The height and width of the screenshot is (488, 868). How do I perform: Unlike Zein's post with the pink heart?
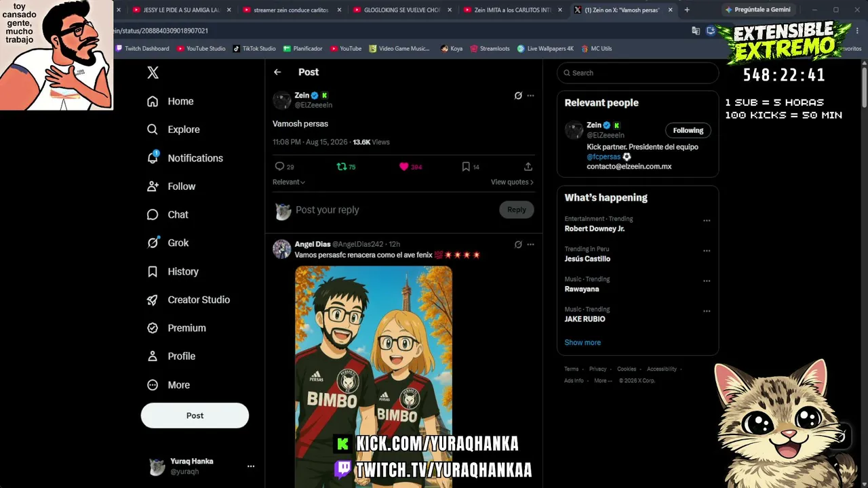tap(404, 167)
